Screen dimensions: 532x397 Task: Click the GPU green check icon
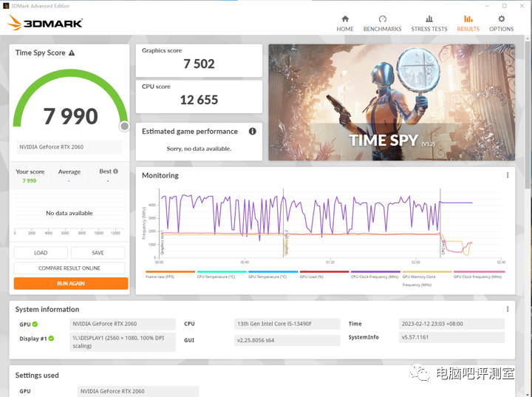click(35, 324)
